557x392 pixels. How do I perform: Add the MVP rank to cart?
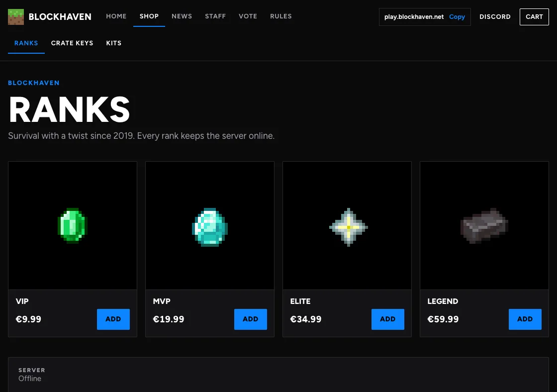coord(251,319)
